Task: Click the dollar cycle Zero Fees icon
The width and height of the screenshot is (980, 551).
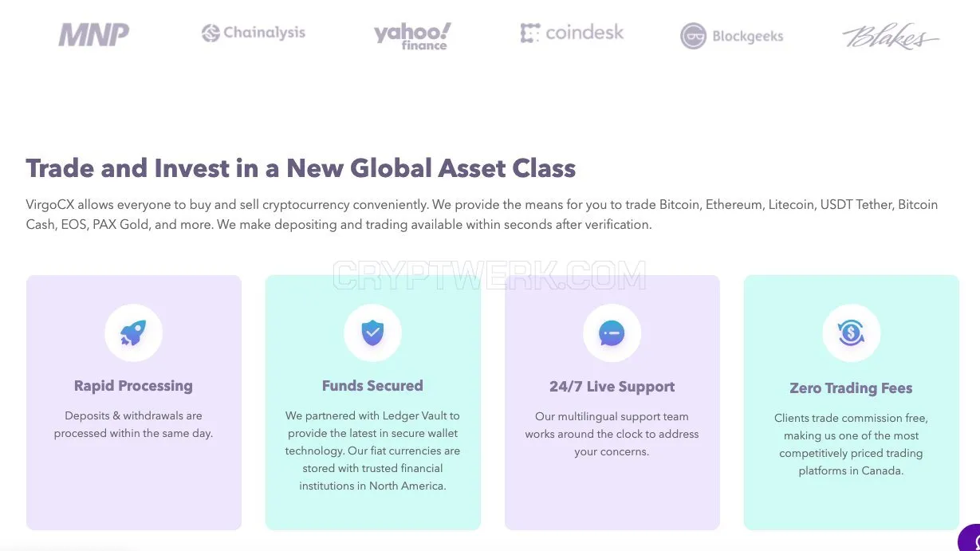Action: (851, 333)
